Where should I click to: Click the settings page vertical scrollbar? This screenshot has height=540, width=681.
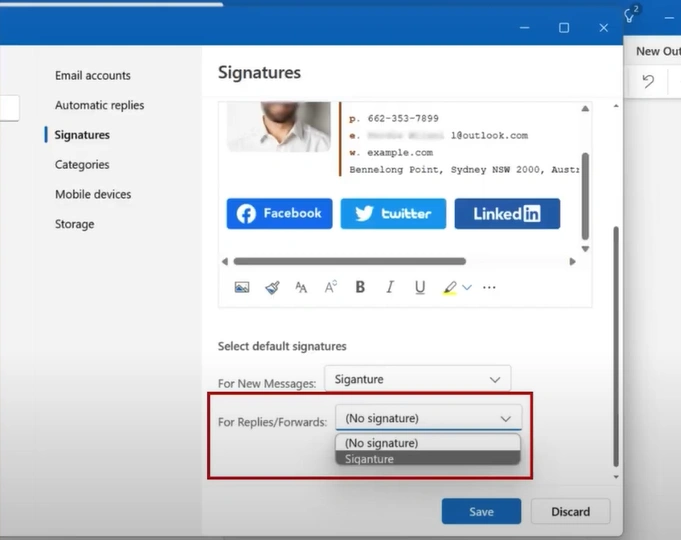(x=615, y=346)
